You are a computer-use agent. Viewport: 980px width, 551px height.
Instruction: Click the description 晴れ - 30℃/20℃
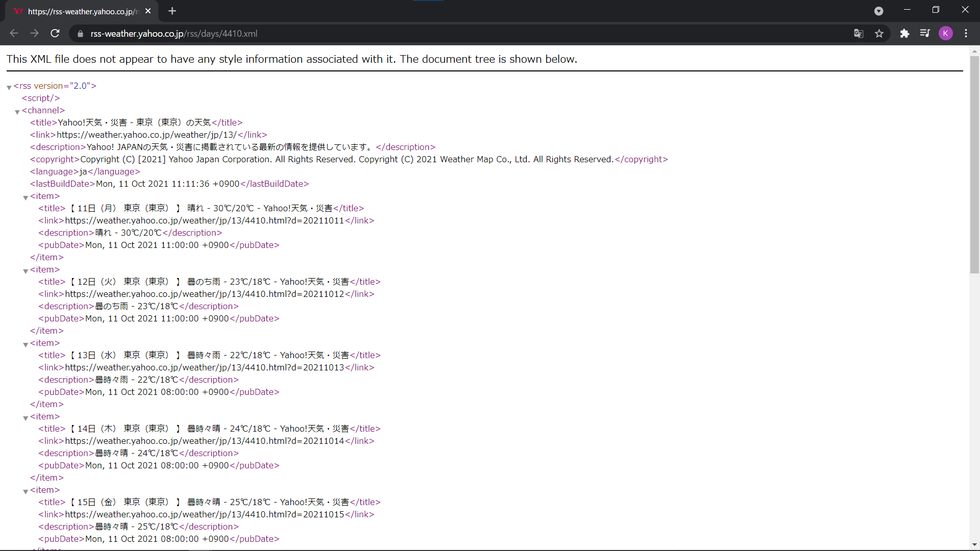tap(129, 233)
